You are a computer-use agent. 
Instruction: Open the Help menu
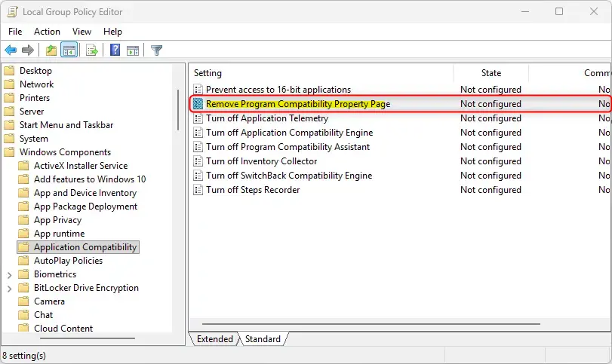click(112, 32)
